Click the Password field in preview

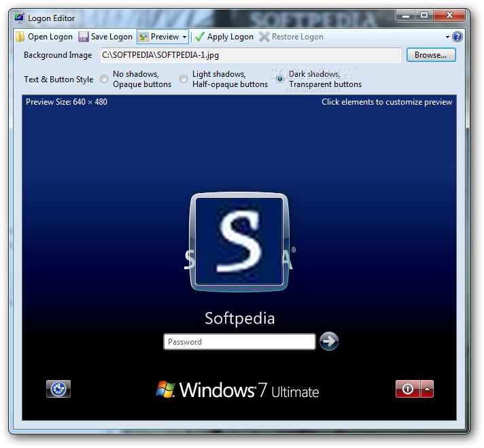[239, 341]
